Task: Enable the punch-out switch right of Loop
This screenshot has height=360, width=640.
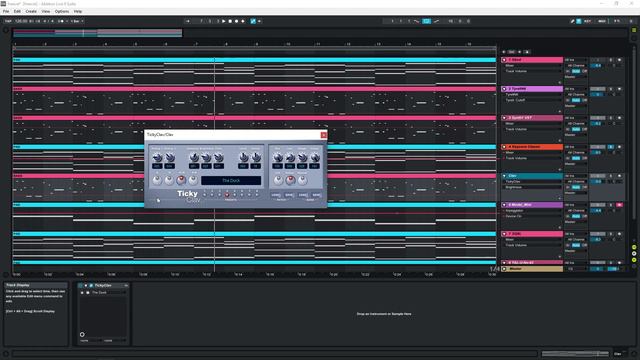Action: 436,21
